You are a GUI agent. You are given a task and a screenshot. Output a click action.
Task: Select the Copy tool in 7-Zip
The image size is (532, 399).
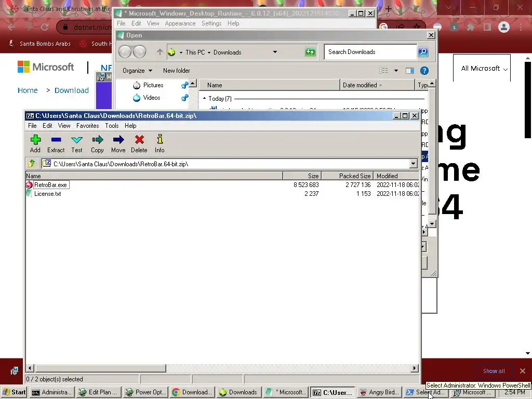click(x=97, y=143)
